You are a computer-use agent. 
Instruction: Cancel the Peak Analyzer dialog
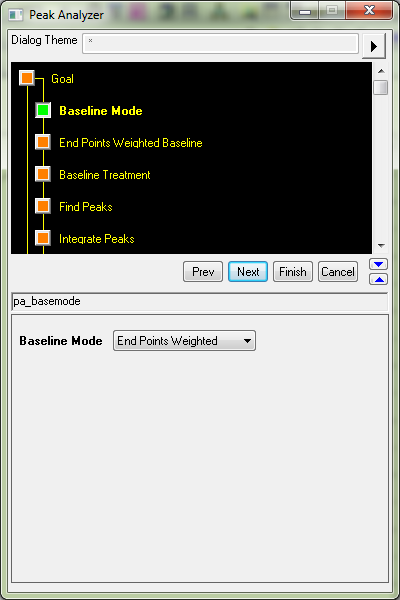(338, 272)
